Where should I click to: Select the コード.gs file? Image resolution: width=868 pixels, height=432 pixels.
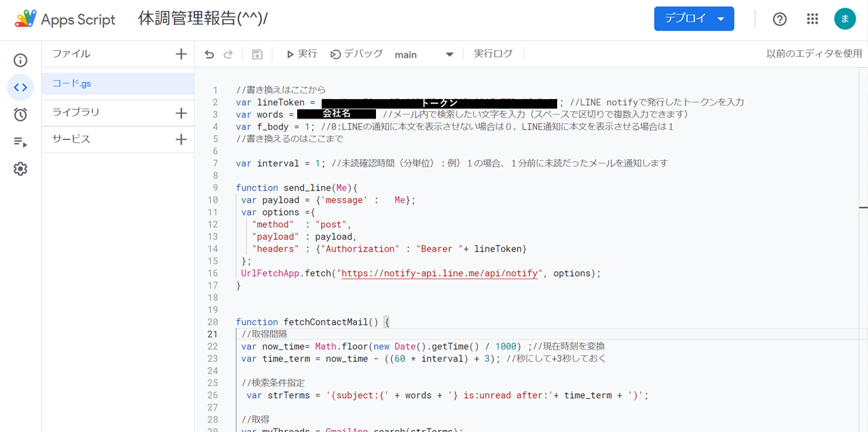pyautogui.click(x=71, y=83)
